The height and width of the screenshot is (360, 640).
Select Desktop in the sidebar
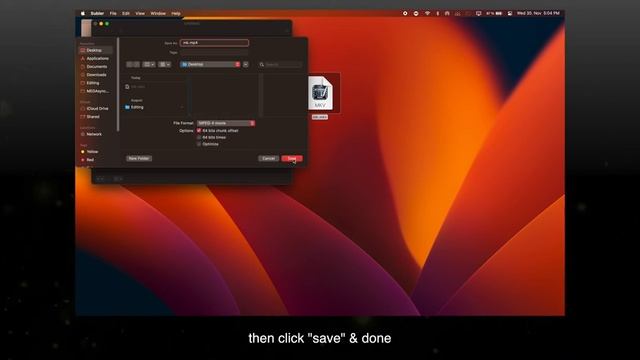96,50
